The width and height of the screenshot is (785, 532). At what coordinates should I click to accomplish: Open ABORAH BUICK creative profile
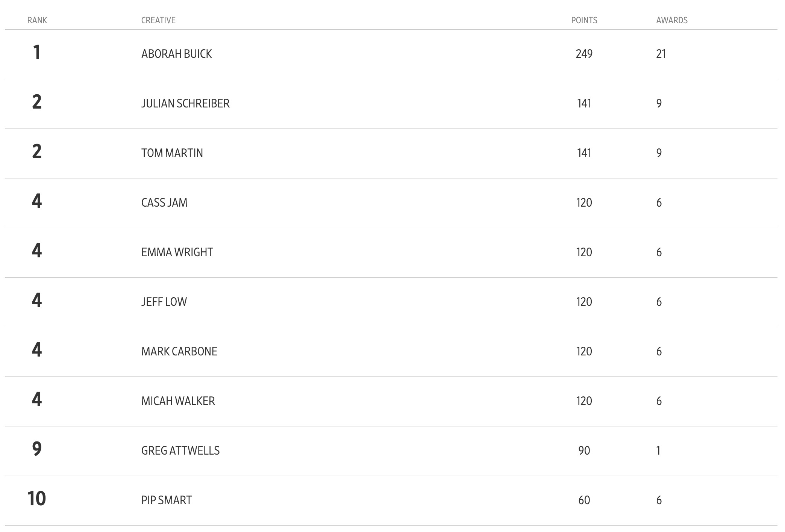[x=176, y=54]
